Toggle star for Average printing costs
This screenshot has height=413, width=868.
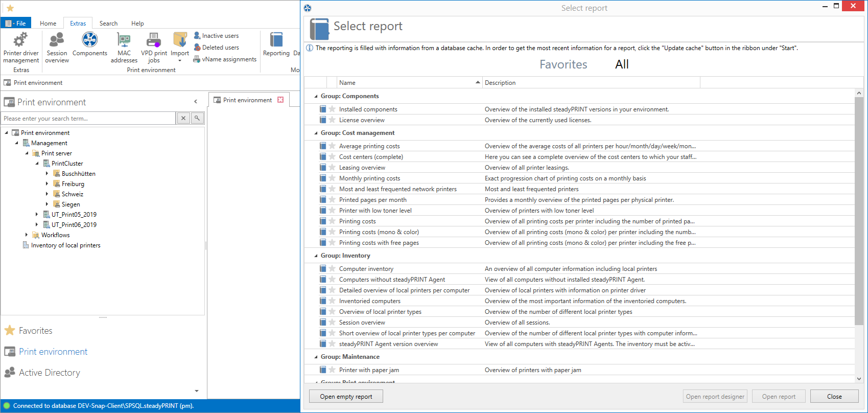332,146
